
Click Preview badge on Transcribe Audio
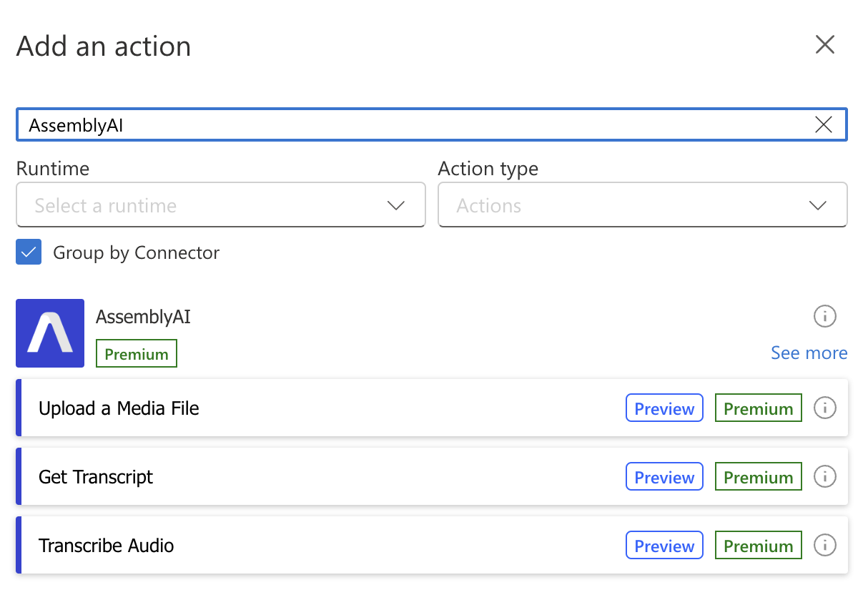[x=664, y=545]
